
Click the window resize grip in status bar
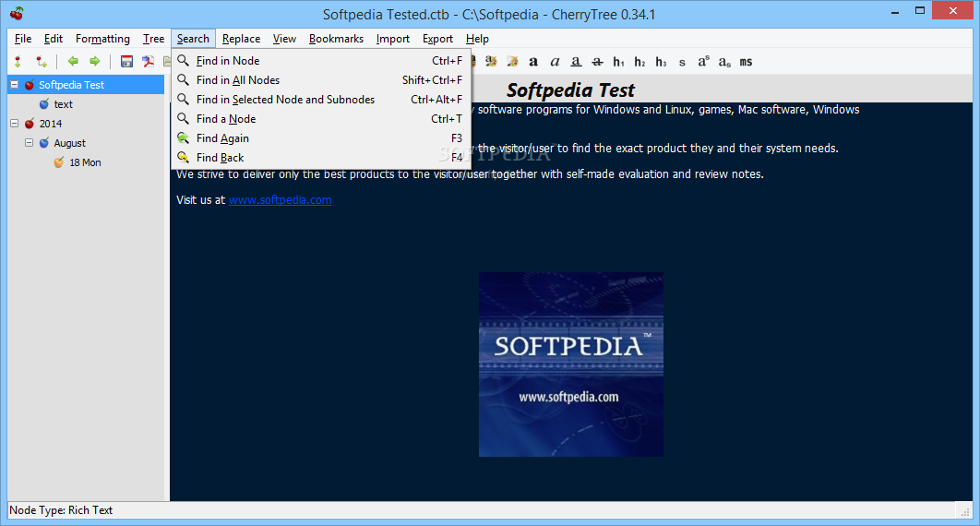click(964, 510)
